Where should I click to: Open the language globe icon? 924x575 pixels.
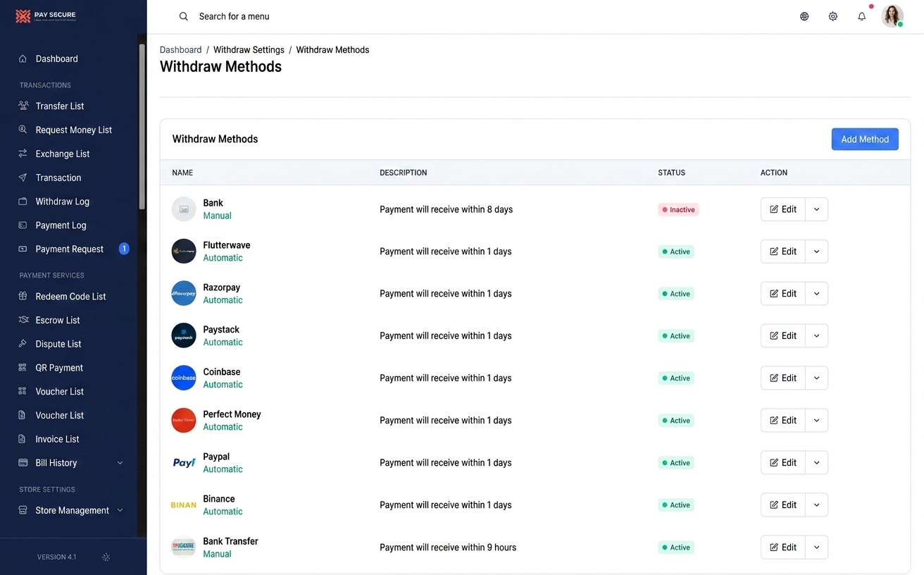(x=804, y=16)
